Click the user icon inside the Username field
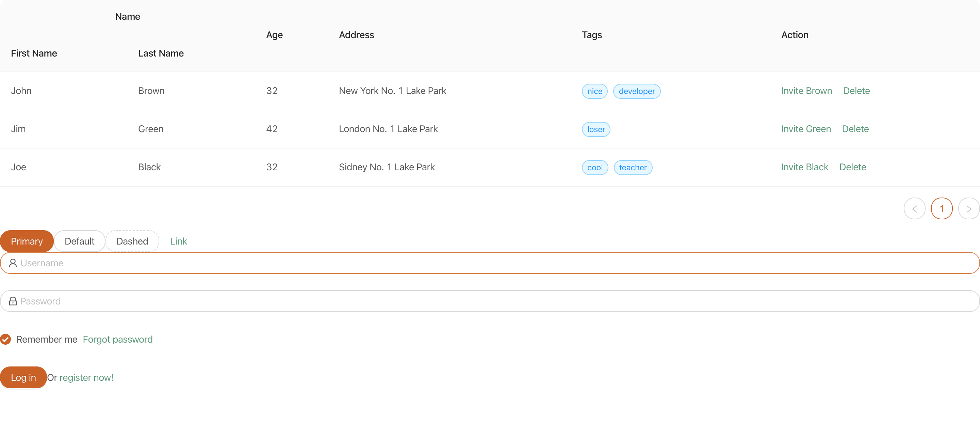This screenshot has height=423, width=980. point(13,263)
